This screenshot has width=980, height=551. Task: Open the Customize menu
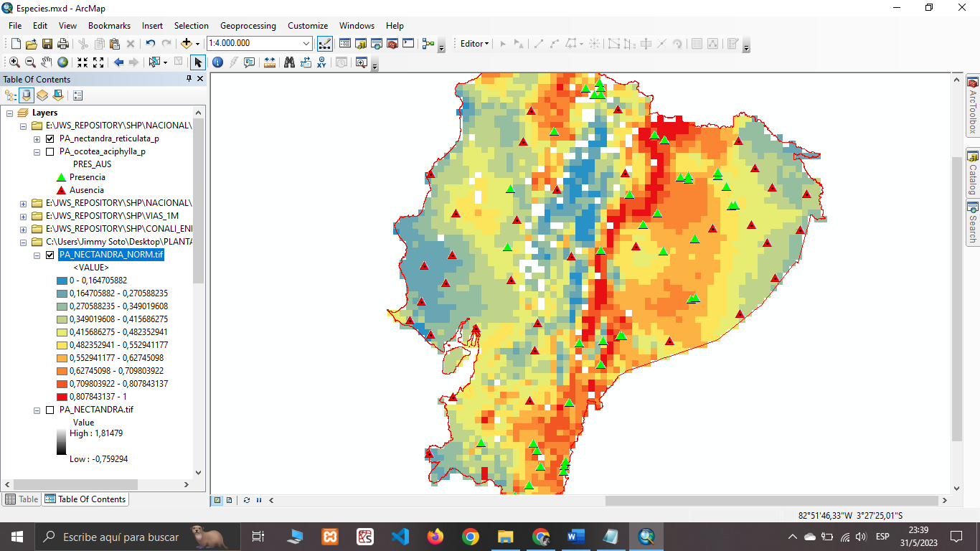tap(308, 25)
